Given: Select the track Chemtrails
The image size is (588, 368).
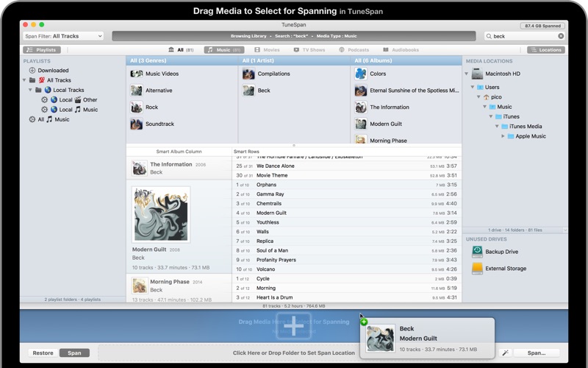Looking at the screenshot, I should tap(347, 204).
